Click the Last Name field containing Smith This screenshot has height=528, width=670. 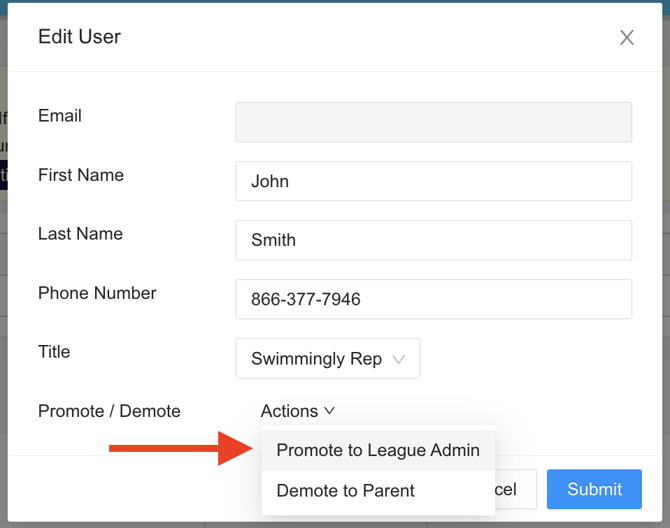tap(433, 240)
